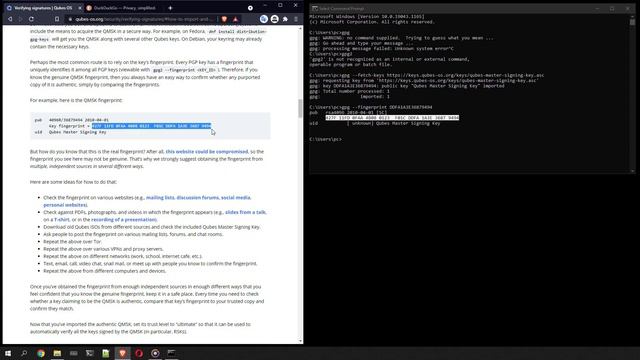Launch Google Chrome from taskbar

point(41,353)
